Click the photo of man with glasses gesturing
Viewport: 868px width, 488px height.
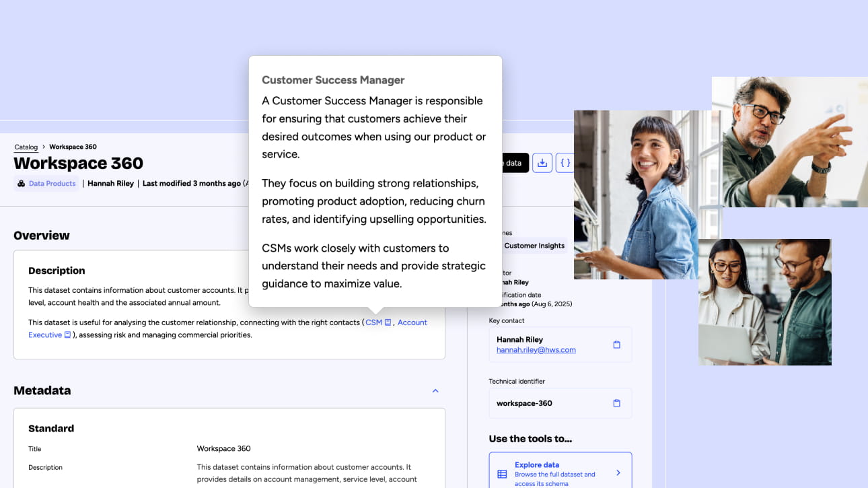[x=789, y=141]
